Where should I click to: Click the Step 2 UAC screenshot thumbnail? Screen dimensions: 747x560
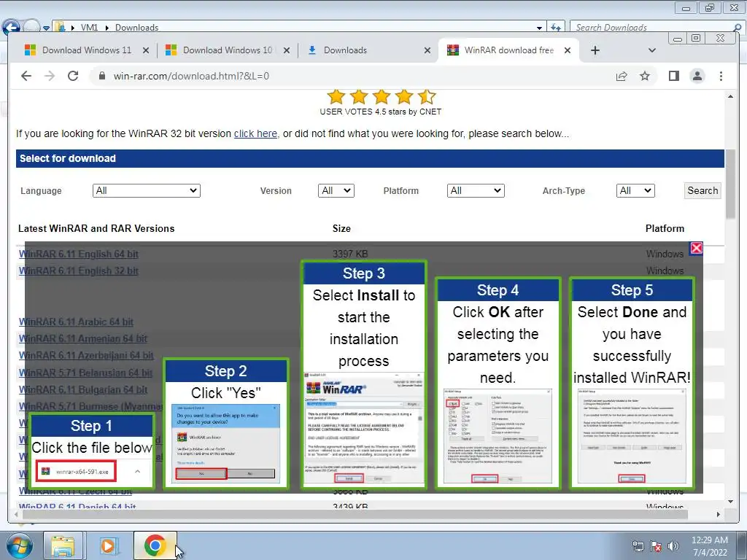click(x=226, y=444)
